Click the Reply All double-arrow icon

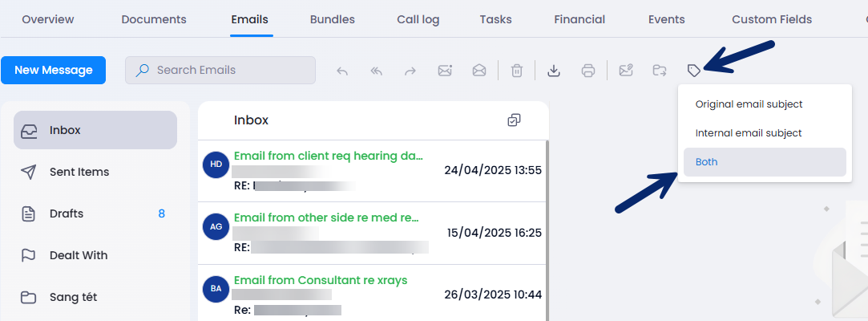pyautogui.click(x=377, y=71)
